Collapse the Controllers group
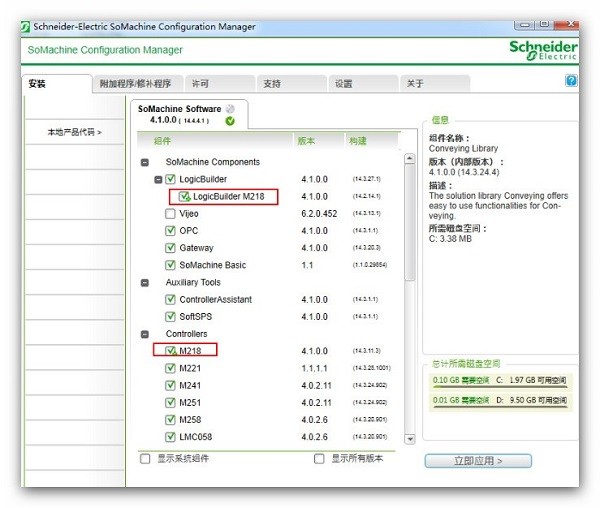Viewport: 600px width, 508px height. [x=145, y=334]
